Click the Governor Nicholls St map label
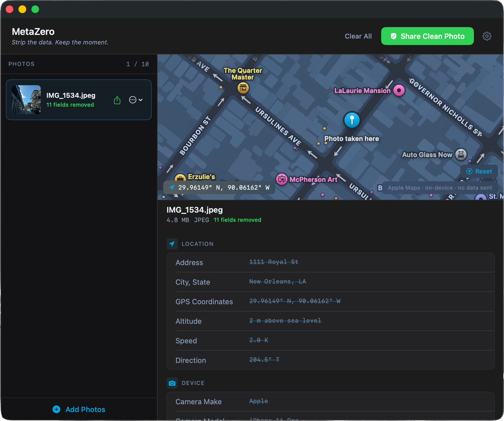Viewport: 504px width, 421px height. click(446, 107)
